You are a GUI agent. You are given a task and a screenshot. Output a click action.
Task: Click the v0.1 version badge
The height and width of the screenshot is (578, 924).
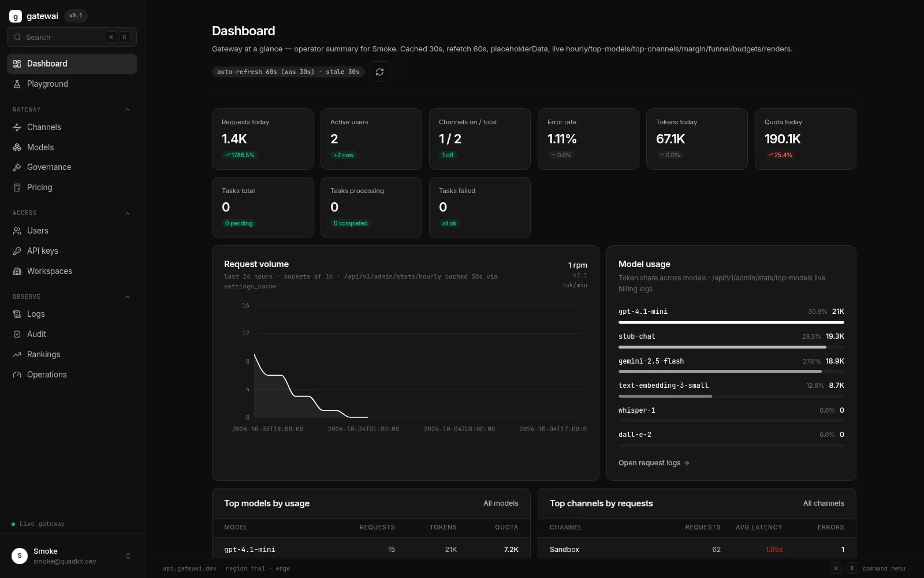coord(76,16)
